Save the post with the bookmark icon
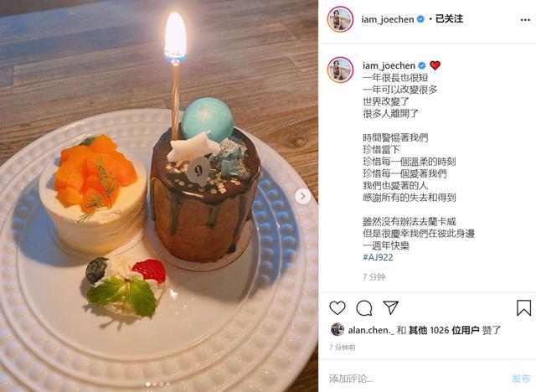This screenshot has height=392, width=536. pyautogui.click(x=523, y=308)
